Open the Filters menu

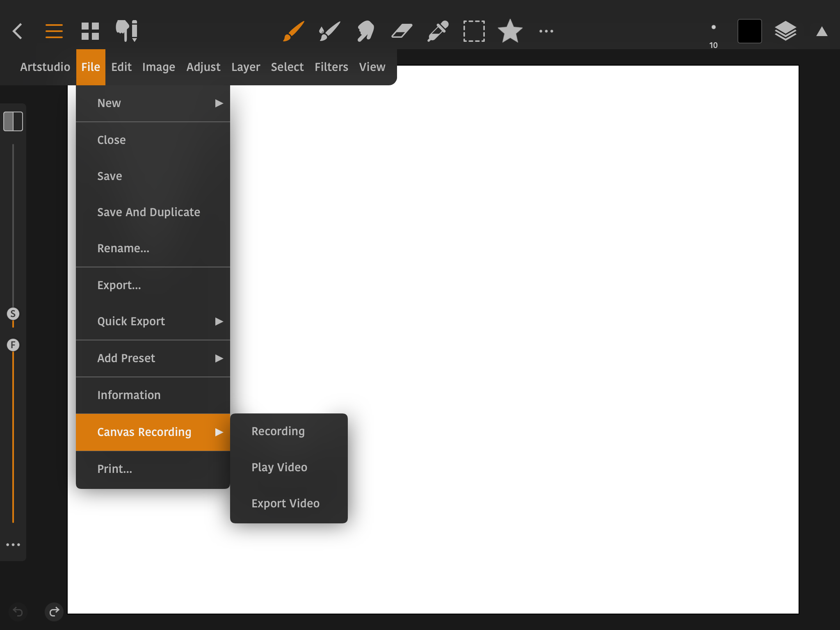coord(331,67)
